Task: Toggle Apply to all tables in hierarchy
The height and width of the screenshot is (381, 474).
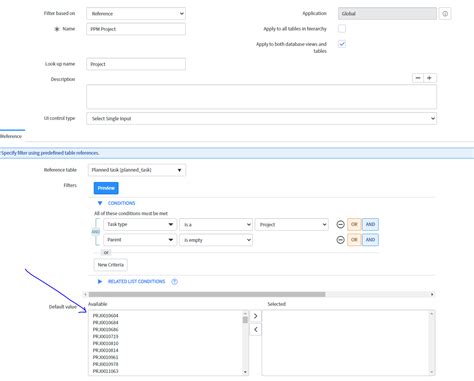Action: pos(342,29)
